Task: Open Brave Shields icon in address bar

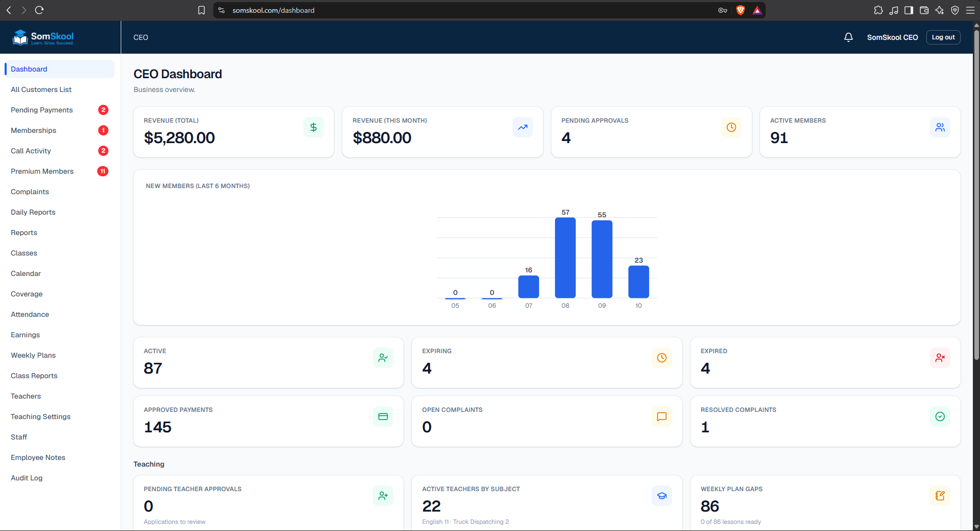Action: (740, 10)
